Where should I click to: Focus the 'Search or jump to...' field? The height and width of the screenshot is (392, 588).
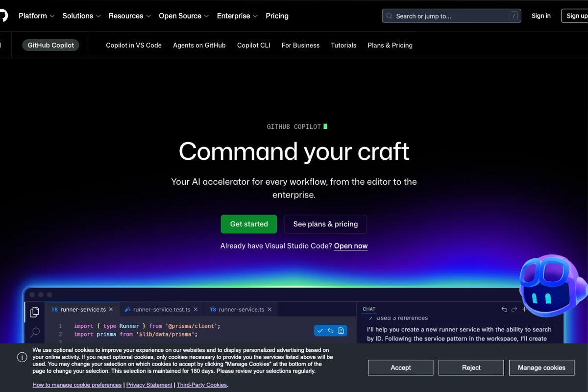451,16
